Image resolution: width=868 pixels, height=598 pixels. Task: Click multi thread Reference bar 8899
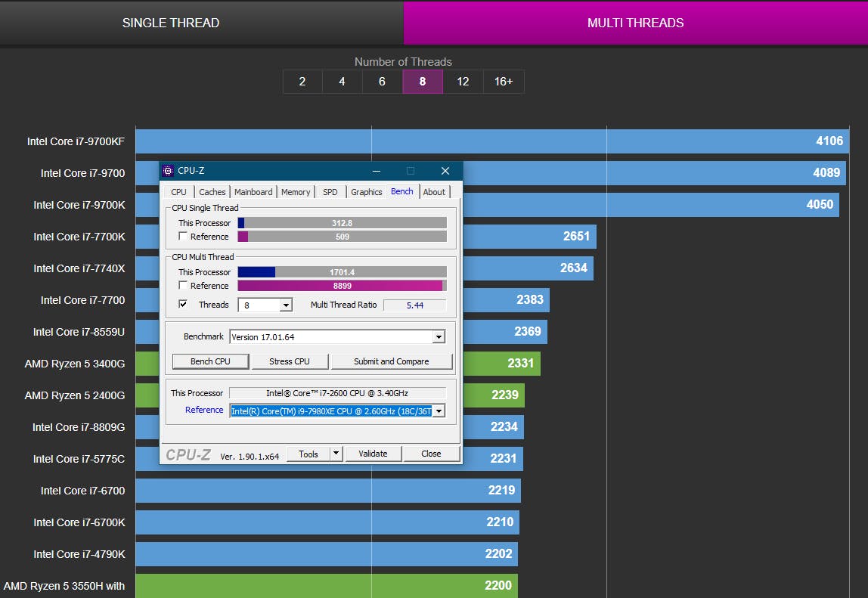coord(342,286)
